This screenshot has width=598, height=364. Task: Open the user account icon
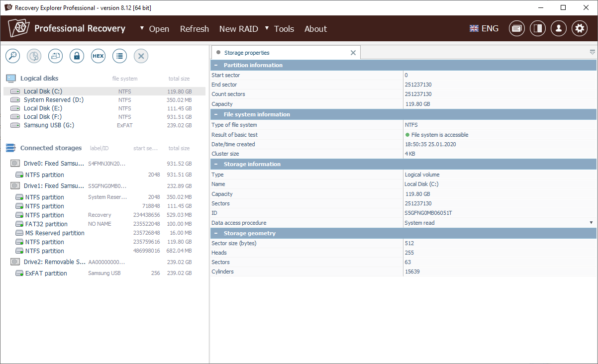pos(558,28)
